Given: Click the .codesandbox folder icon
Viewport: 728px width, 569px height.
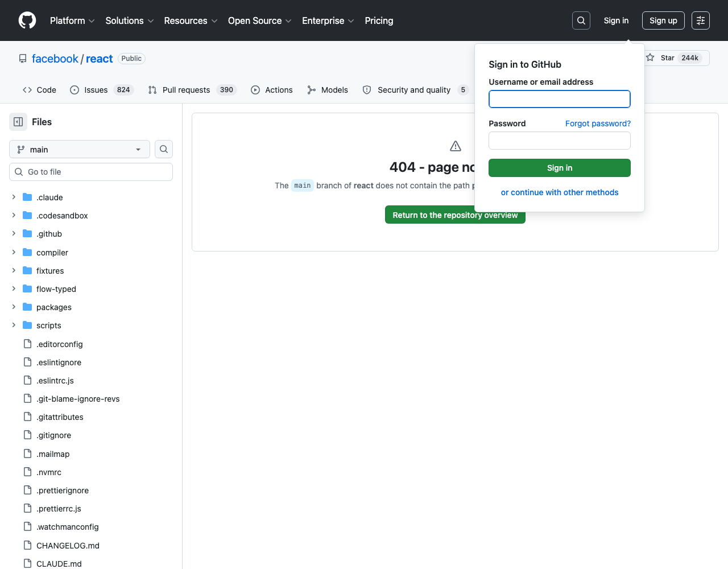Looking at the screenshot, I should (27, 215).
